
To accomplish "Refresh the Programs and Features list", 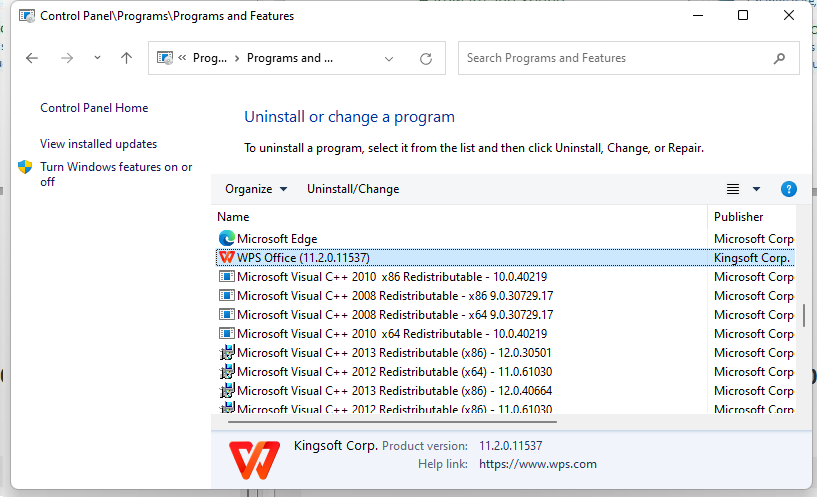I will 427,58.
